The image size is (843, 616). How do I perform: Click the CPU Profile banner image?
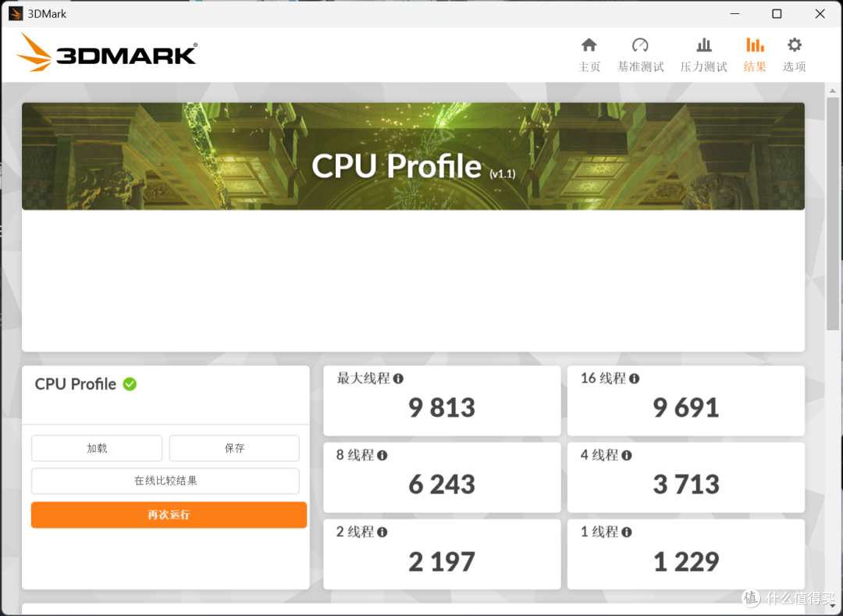coord(413,156)
